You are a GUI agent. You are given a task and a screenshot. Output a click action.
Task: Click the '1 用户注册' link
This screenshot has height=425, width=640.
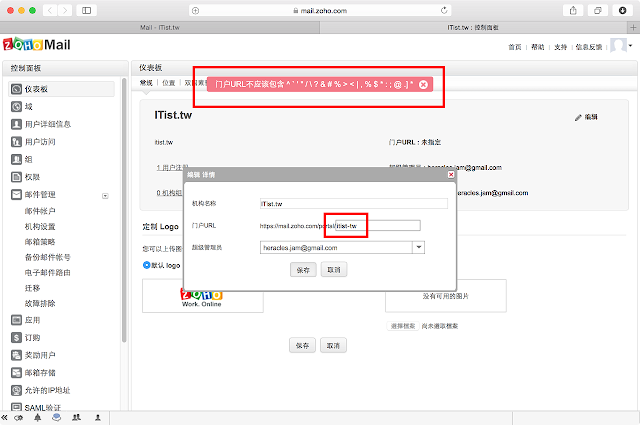tap(171, 167)
